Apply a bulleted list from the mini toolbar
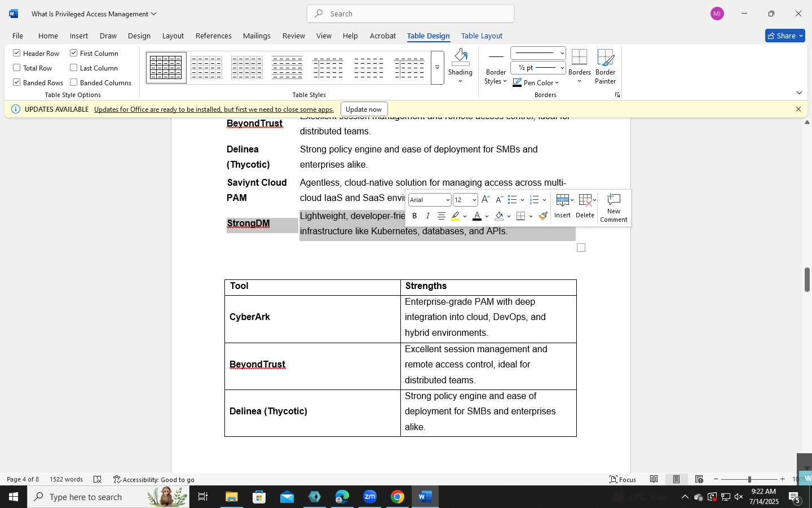This screenshot has height=508, width=812. (512, 200)
